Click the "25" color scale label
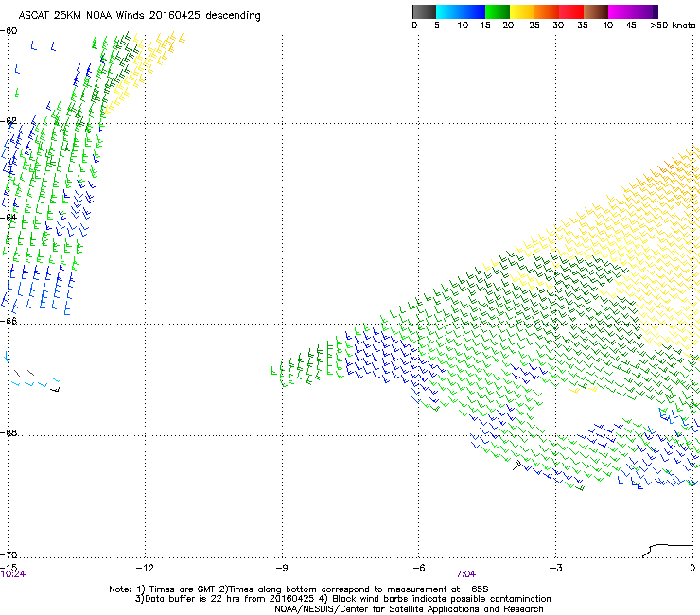The height and width of the screenshot is (615, 700). 534,26
